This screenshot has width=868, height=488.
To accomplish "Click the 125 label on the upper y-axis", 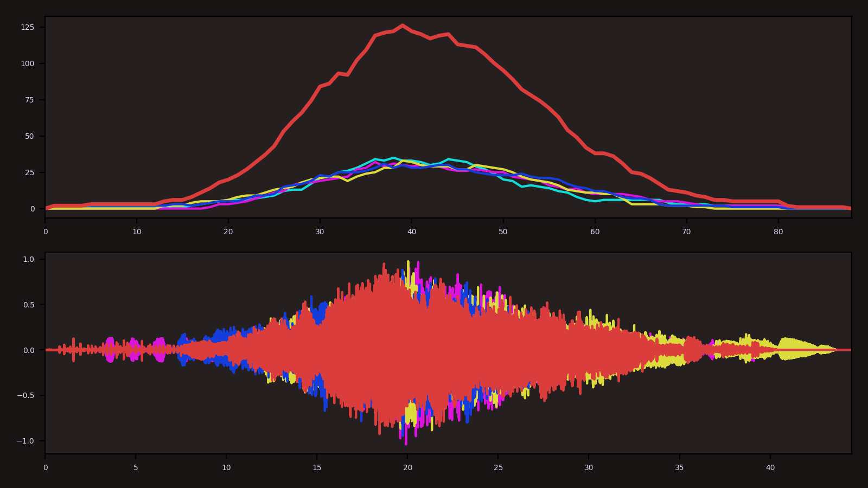I will [28, 27].
